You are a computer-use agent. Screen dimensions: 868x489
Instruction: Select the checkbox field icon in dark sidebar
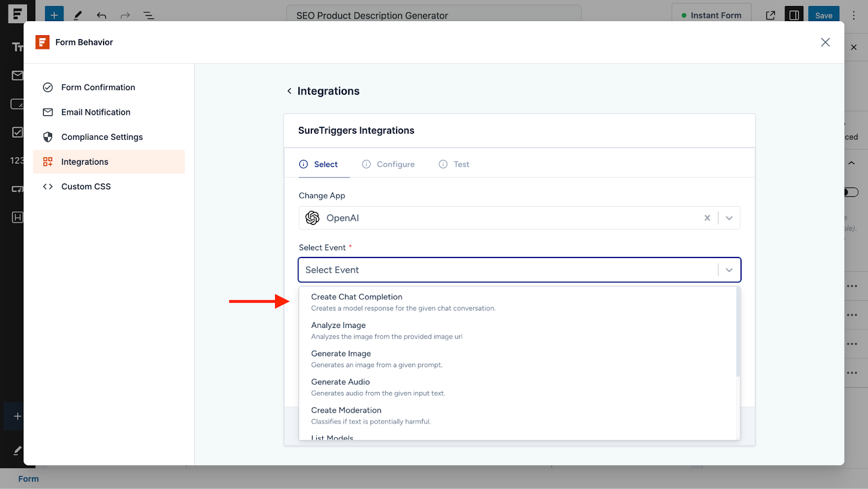17,132
